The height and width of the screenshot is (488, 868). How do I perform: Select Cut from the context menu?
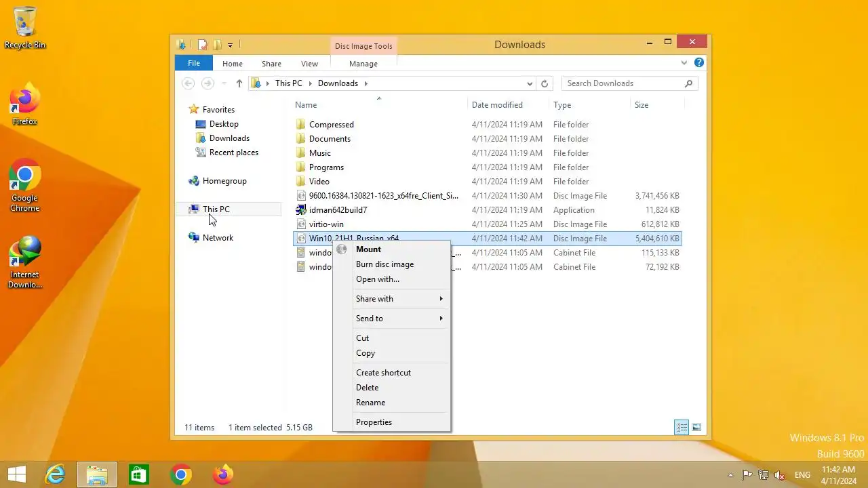coord(391,338)
